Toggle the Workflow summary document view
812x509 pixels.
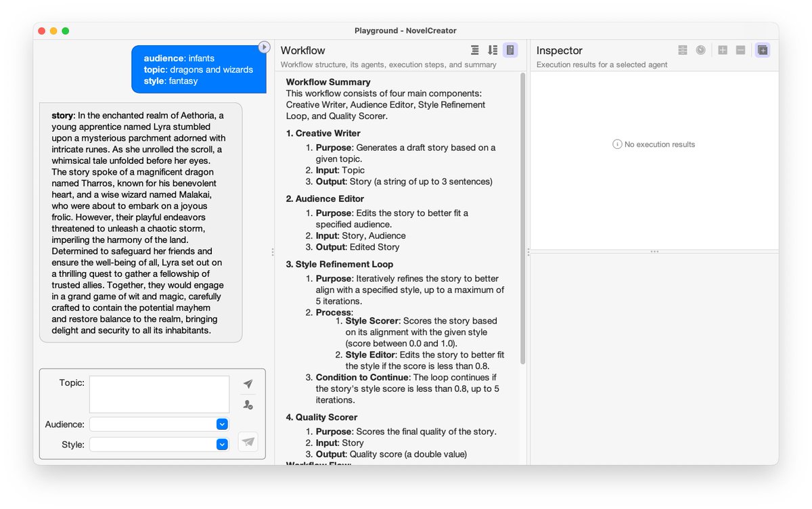pyautogui.click(x=510, y=50)
